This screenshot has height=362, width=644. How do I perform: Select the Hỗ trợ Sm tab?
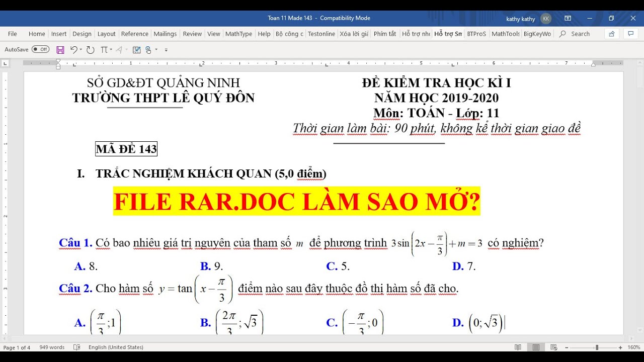click(x=448, y=34)
